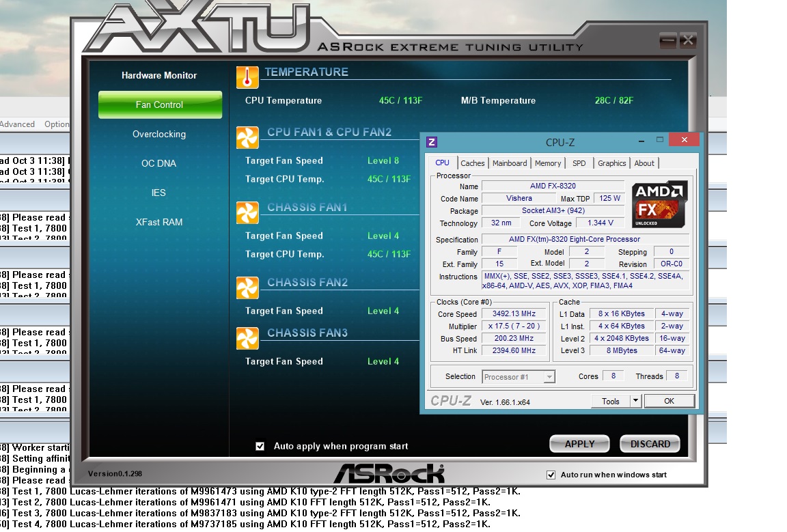Image resolution: width=787 pixels, height=532 pixels.
Task: Click the Revision field OR-C0
Action: (671, 264)
